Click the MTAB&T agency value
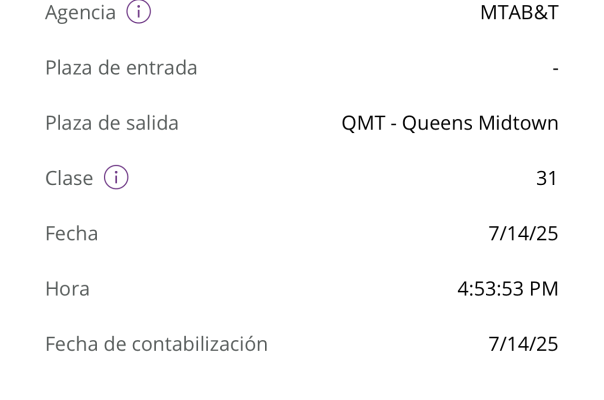 [519, 14]
